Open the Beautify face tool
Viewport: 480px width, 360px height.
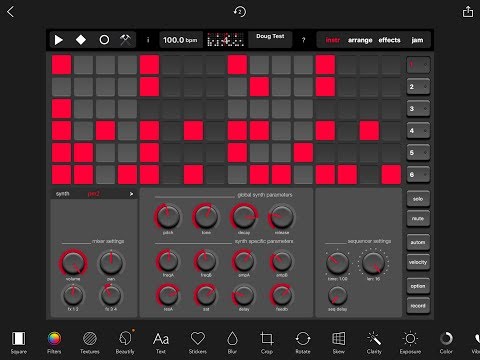tap(125, 342)
